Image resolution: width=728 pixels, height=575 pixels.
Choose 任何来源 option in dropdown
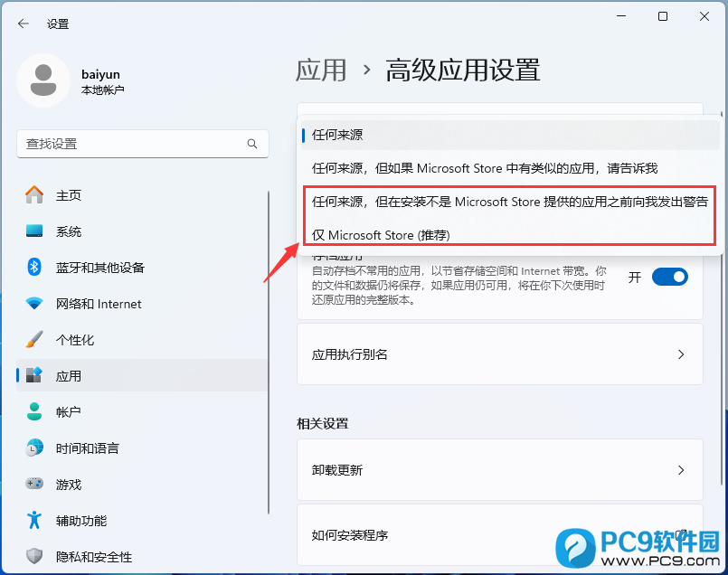pyautogui.click(x=510, y=135)
